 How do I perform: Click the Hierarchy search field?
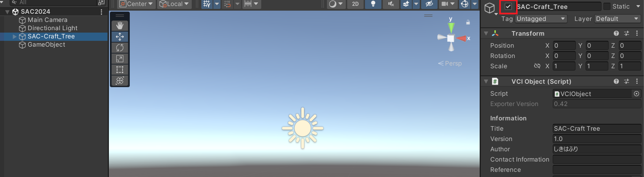53,2
